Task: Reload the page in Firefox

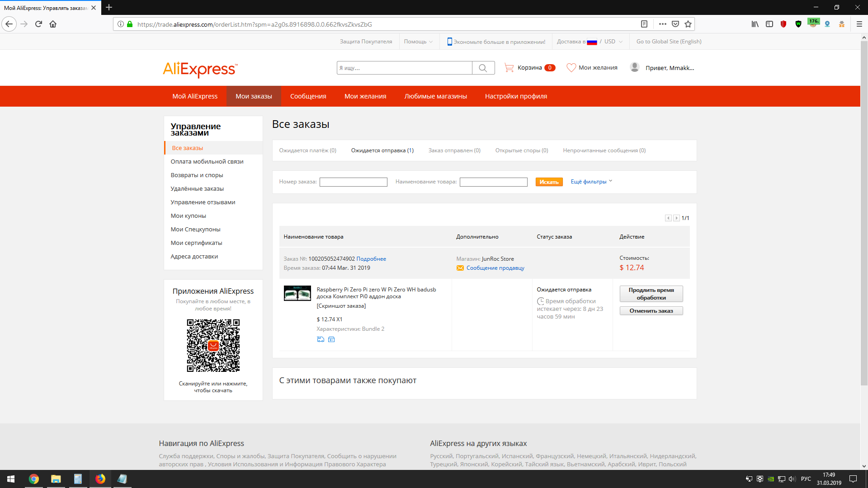Action: click(38, 24)
